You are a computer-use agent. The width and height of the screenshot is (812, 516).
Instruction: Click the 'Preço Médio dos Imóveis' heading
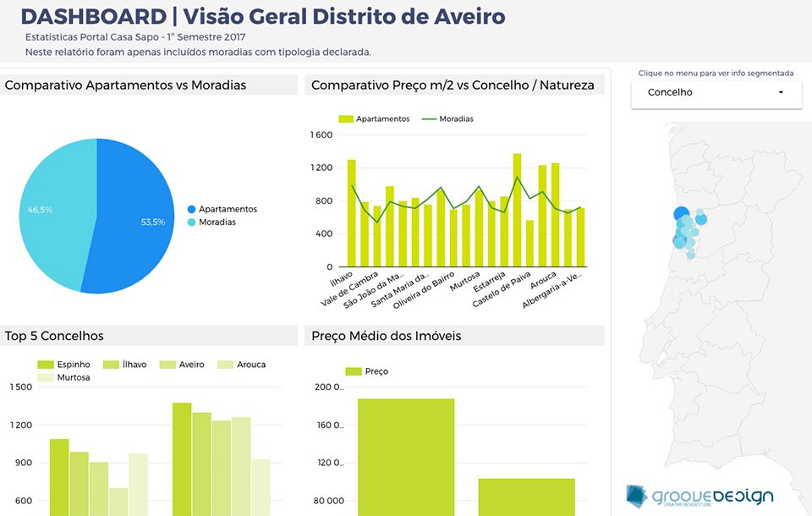point(387,336)
